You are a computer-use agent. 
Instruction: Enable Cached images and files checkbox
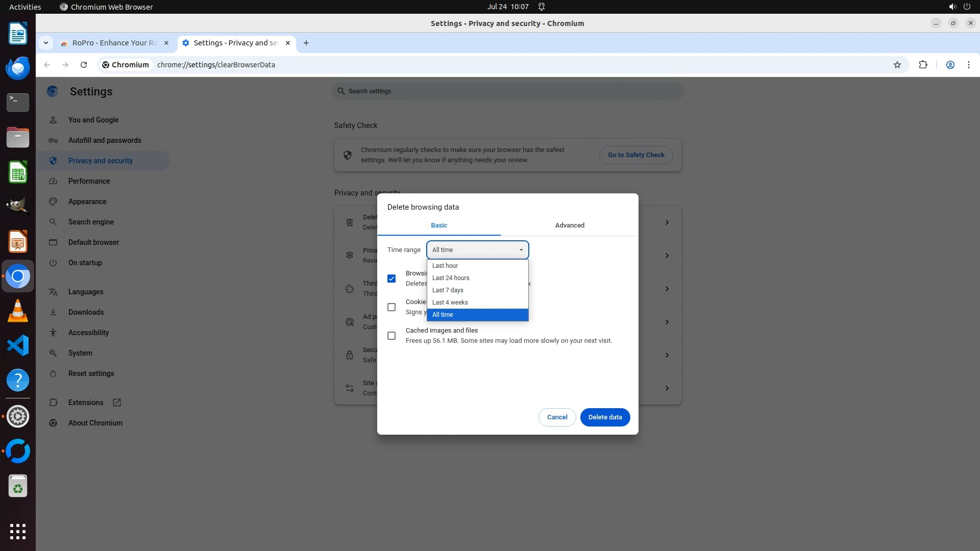[x=391, y=336]
